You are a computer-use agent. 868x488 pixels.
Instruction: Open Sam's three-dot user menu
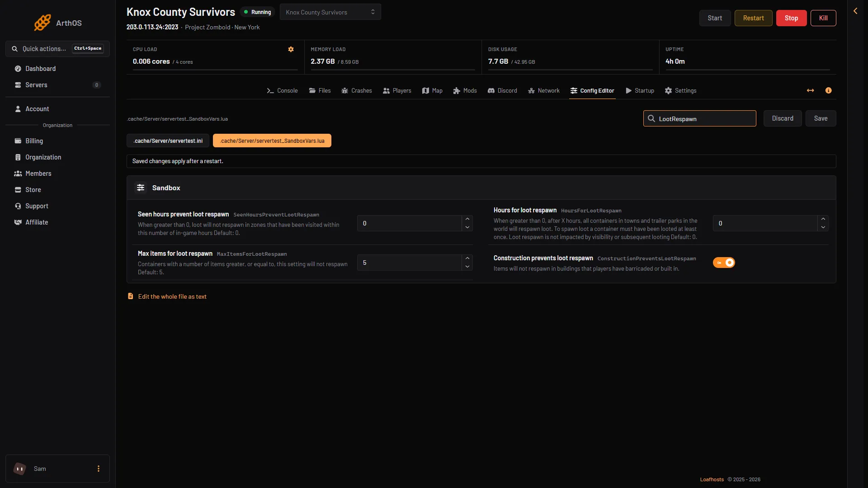pyautogui.click(x=99, y=469)
